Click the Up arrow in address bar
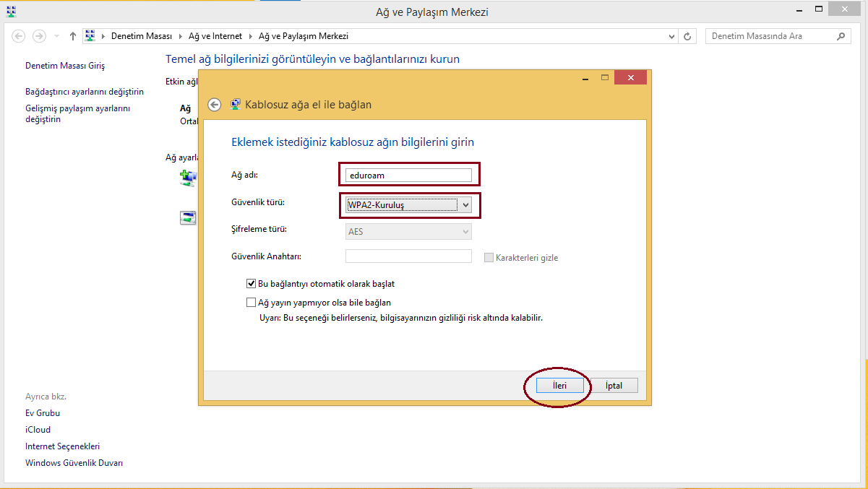This screenshot has width=868, height=489. pyautogui.click(x=73, y=36)
